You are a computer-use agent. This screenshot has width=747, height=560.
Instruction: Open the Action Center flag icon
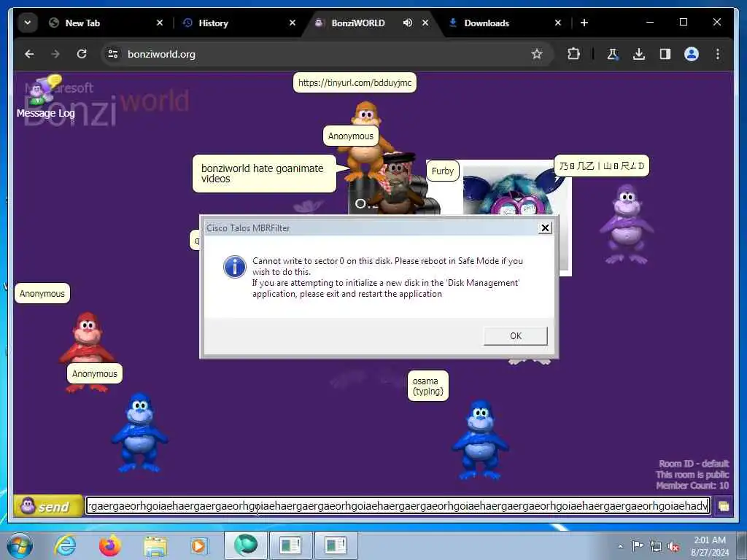(638, 546)
